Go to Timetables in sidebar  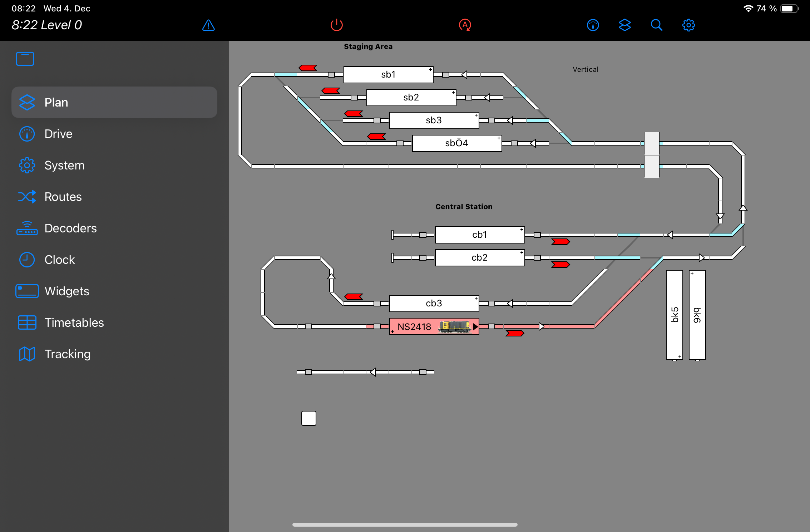(x=74, y=322)
